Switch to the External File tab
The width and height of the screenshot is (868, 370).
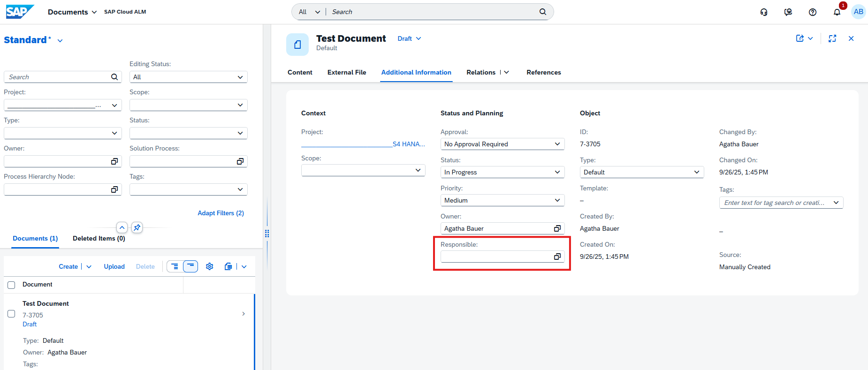coord(346,72)
